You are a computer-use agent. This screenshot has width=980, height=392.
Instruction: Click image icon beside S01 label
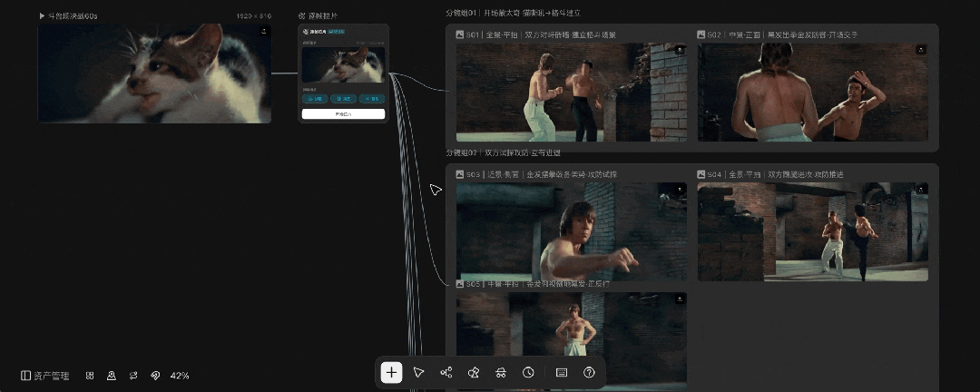tap(459, 35)
